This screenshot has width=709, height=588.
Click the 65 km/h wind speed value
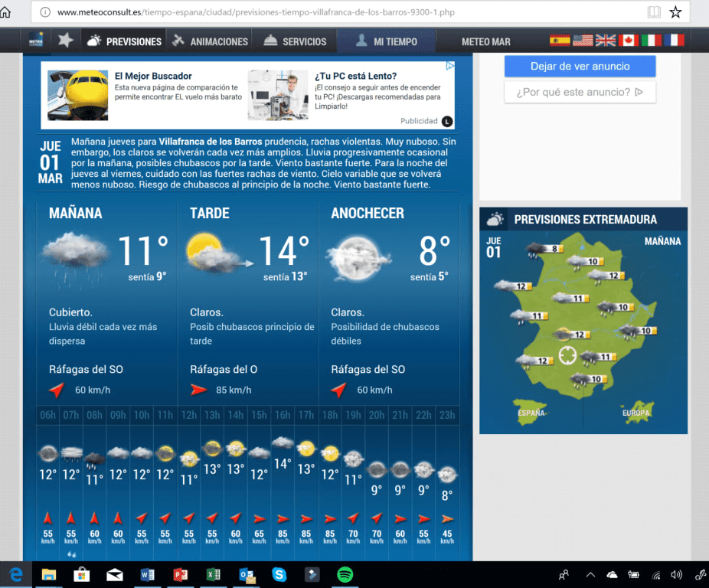259,537
